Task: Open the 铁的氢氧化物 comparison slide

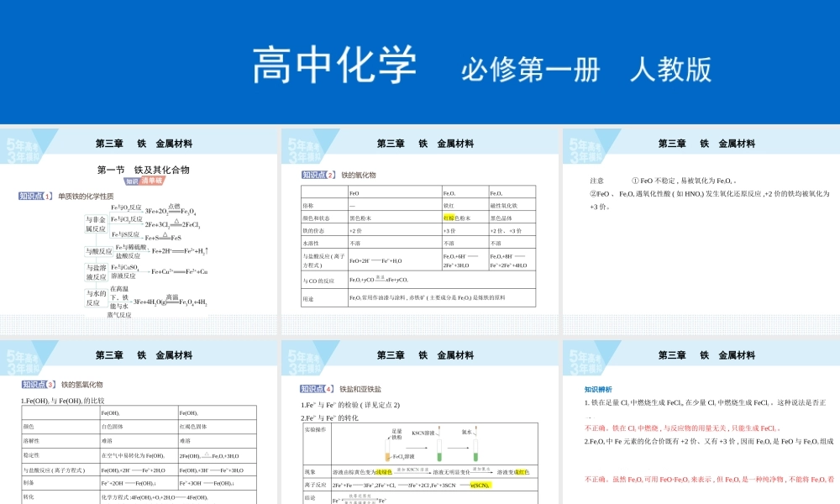Action: point(139,422)
